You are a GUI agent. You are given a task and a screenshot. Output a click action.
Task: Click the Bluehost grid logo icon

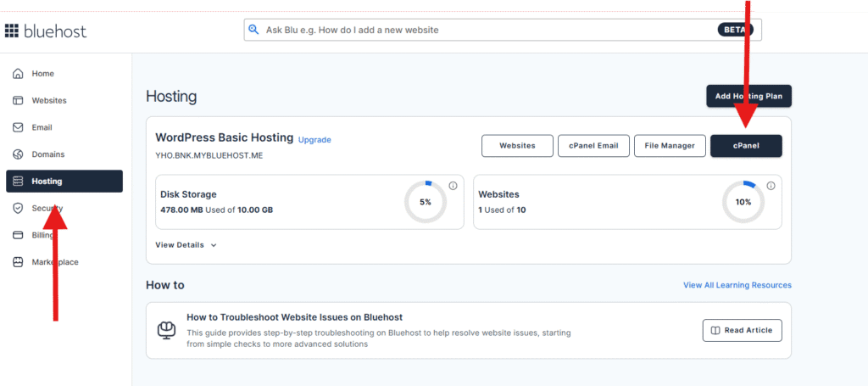pos(12,31)
